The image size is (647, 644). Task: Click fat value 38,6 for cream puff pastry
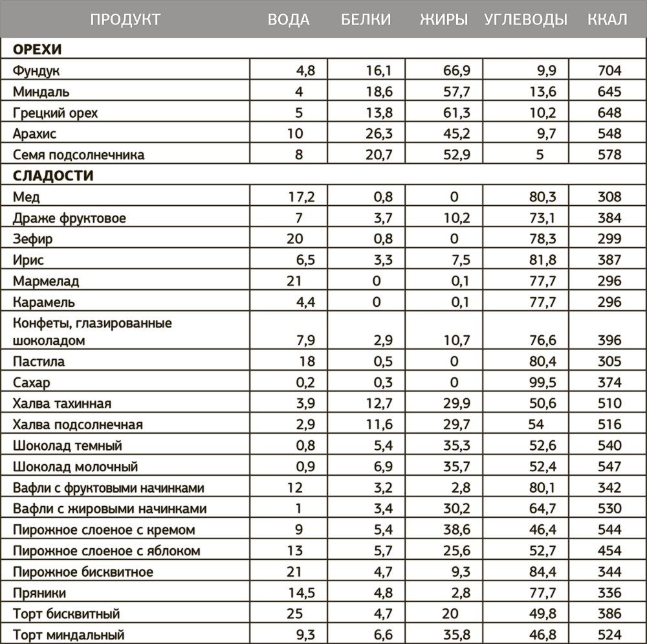pos(456,529)
